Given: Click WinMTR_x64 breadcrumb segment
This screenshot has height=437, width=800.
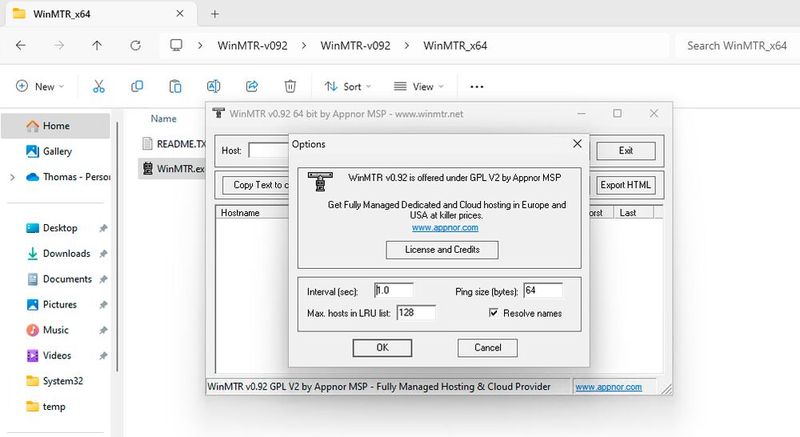Looking at the screenshot, I should (x=455, y=45).
